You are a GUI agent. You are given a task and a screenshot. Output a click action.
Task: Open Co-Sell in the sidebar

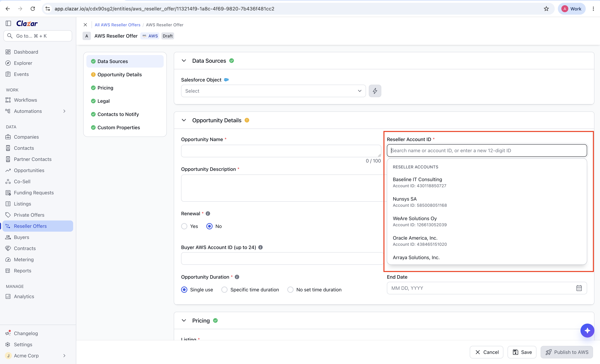tap(38, 181)
